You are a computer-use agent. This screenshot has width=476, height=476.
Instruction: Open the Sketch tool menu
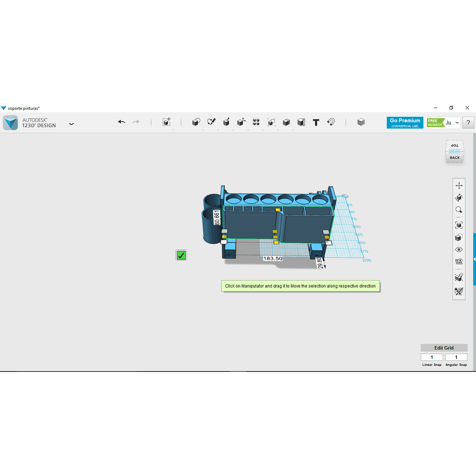(212, 122)
